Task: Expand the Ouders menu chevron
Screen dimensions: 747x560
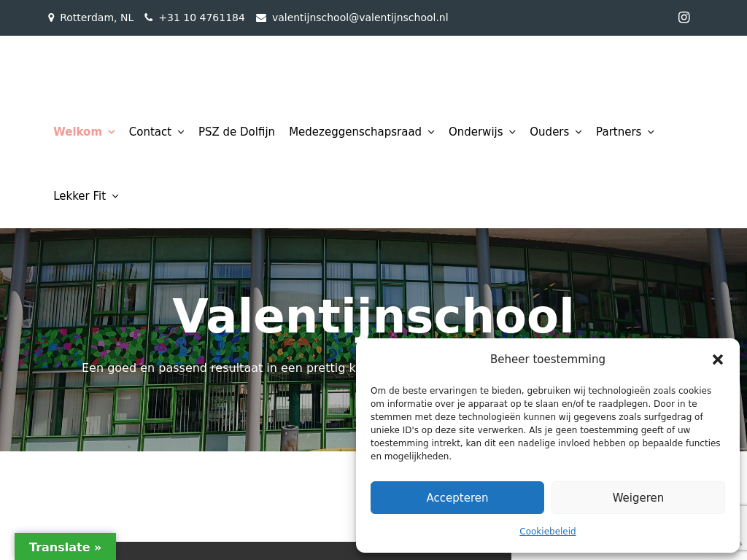Action: click(578, 132)
